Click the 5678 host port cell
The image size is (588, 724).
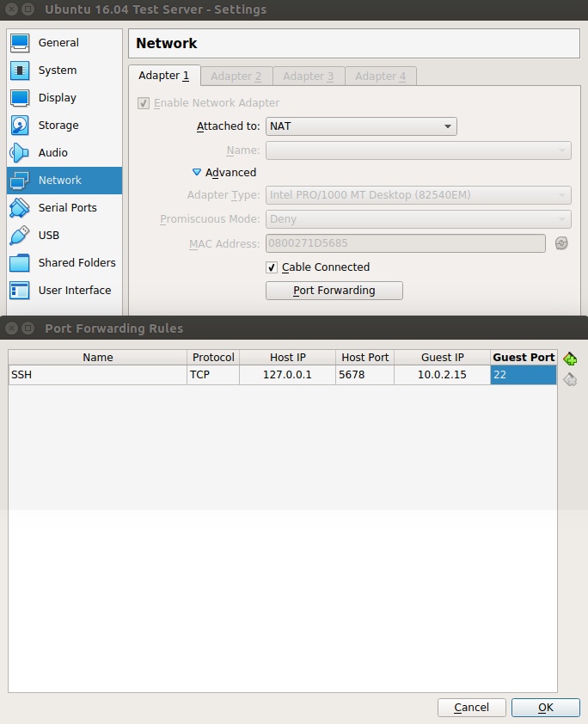pyautogui.click(x=365, y=375)
